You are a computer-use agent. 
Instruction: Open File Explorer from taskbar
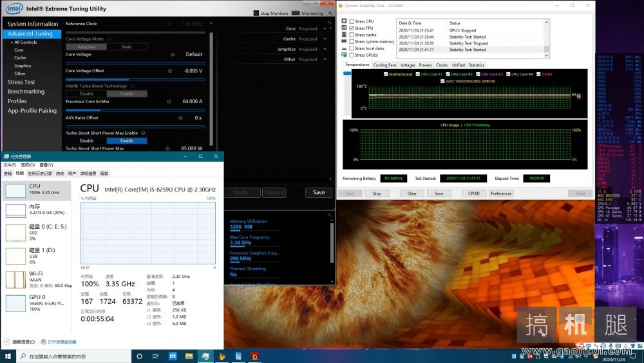tap(189, 357)
